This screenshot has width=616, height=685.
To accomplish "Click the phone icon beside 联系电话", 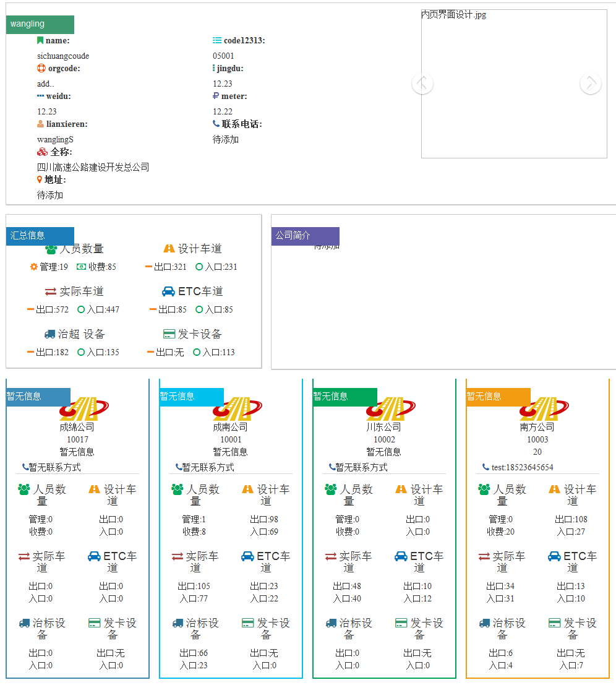I will click(216, 124).
